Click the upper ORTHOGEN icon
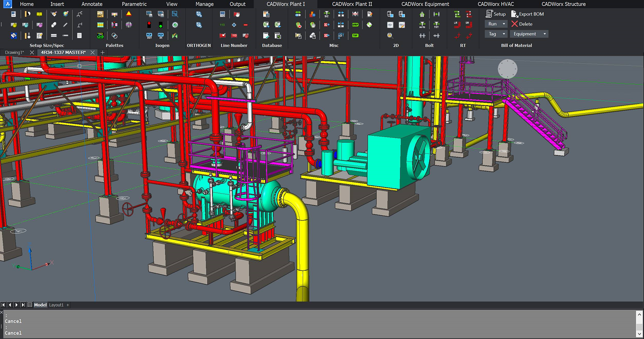The width and height of the screenshot is (644, 339). 199,14
